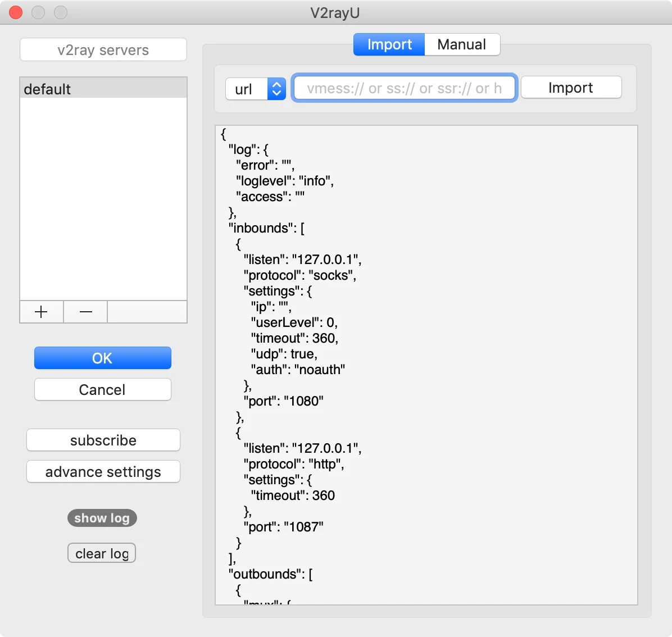Click the "protocol": "socks" line

[299, 275]
